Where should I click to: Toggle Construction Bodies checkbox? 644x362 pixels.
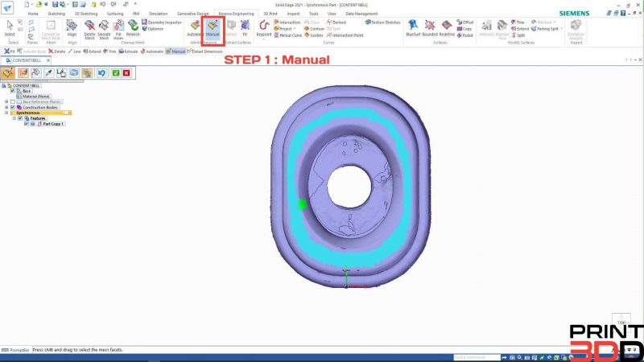pyautogui.click(x=13, y=107)
